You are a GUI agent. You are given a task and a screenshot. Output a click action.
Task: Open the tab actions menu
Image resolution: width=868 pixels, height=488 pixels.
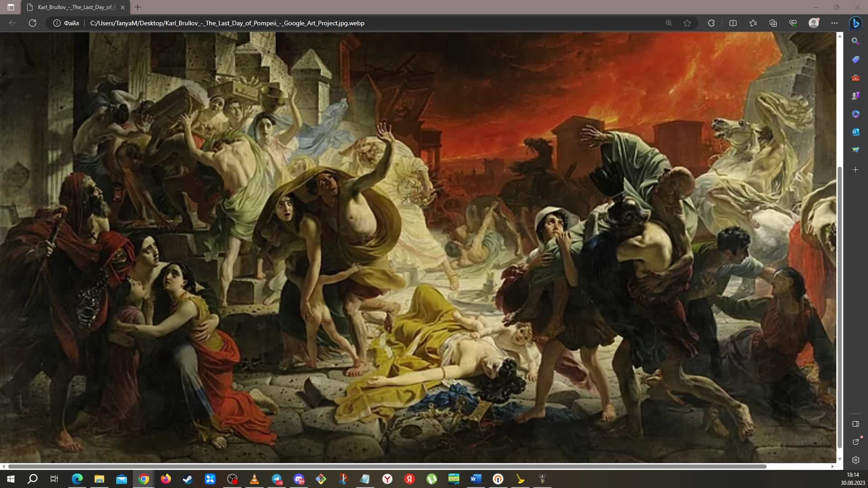coord(11,7)
